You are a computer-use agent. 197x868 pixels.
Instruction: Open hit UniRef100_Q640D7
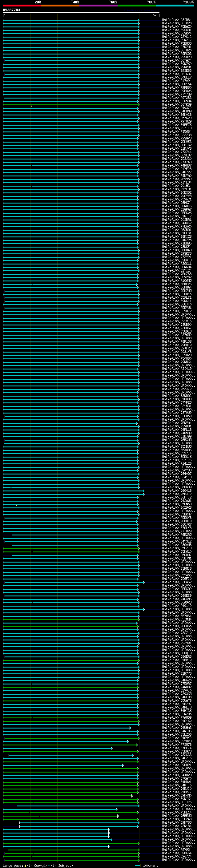(177, 474)
